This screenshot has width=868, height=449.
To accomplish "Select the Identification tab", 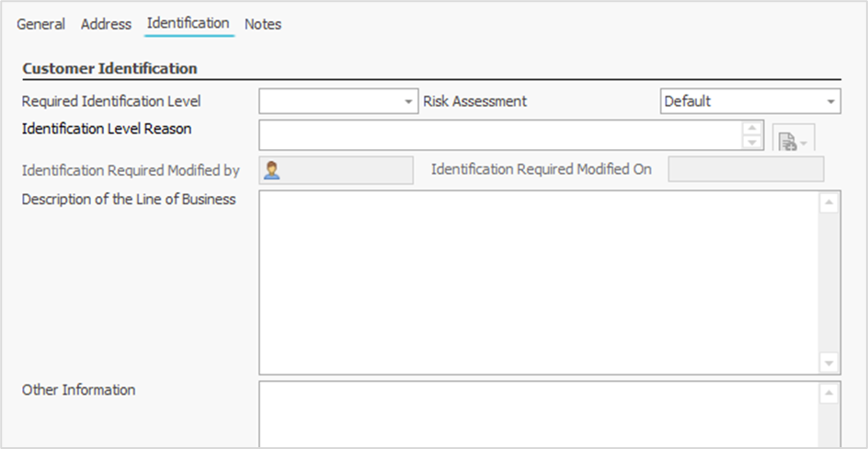I will click(x=188, y=23).
